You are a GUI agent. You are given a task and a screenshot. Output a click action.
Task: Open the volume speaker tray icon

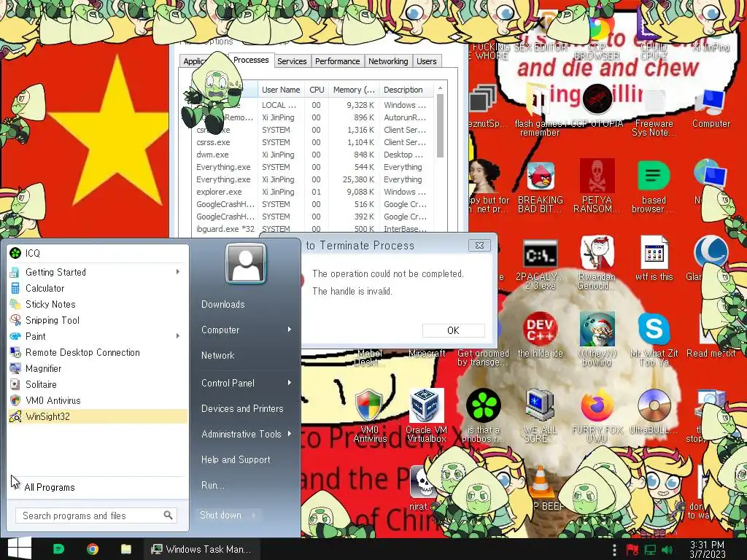667,550
